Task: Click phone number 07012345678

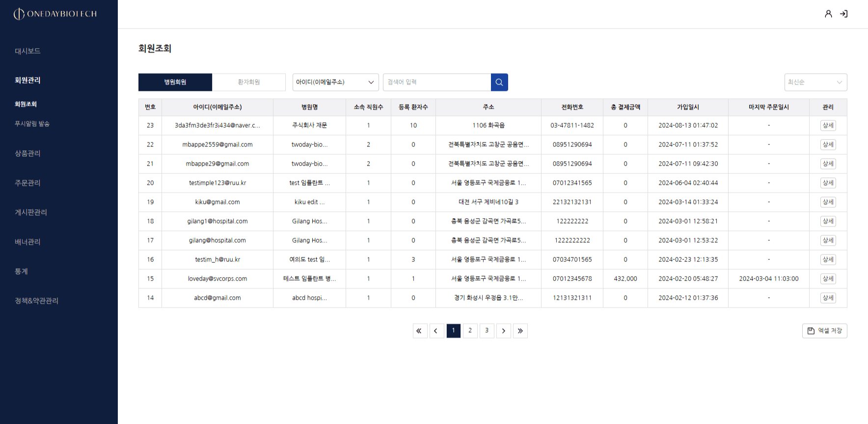Action: click(x=572, y=279)
